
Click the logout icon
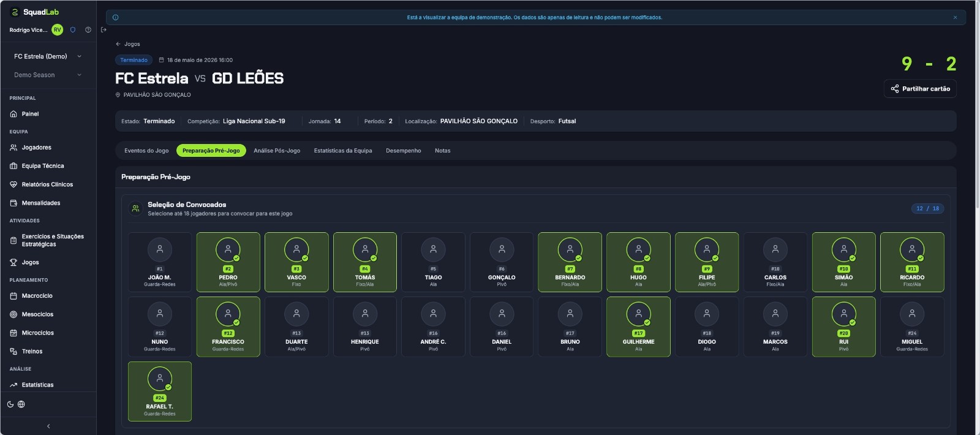104,29
